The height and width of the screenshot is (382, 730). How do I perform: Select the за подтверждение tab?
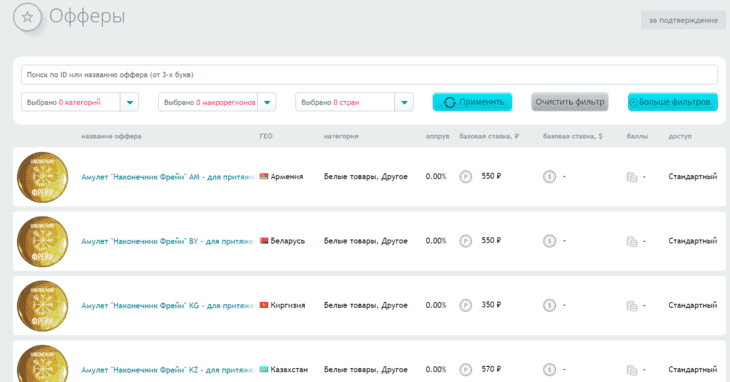coord(683,20)
